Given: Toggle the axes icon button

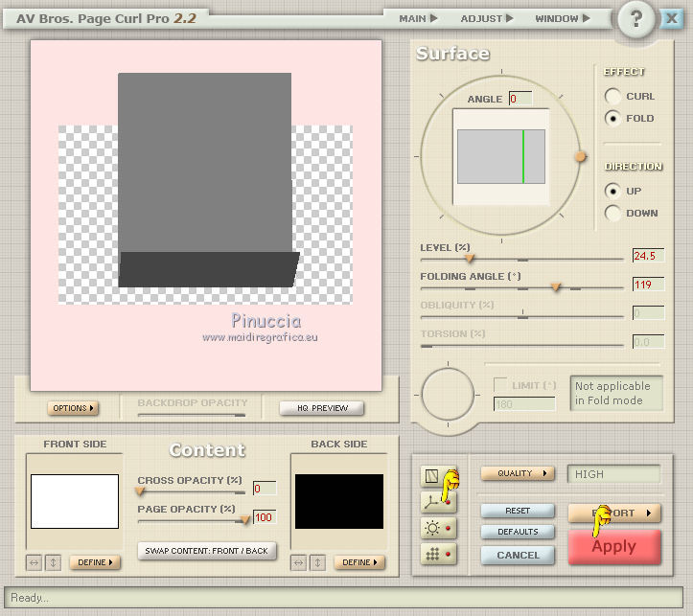Looking at the screenshot, I should [x=438, y=502].
